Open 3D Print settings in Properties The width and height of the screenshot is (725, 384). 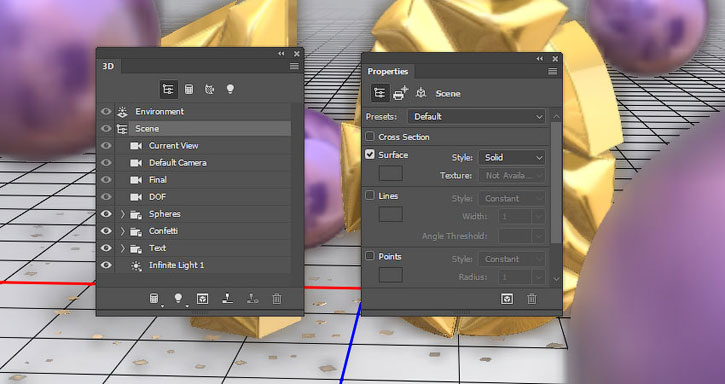(x=400, y=93)
